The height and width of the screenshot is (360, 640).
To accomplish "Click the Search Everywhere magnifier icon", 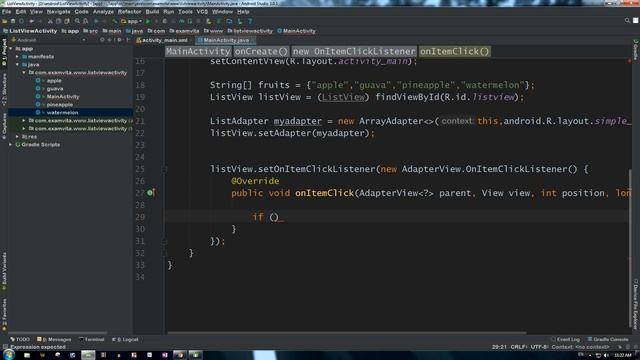I will pos(627,20).
